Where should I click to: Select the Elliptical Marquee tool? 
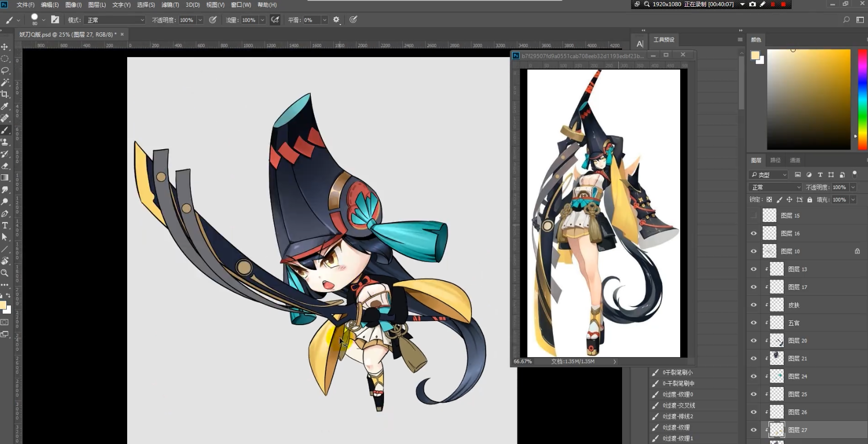point(5,59)
